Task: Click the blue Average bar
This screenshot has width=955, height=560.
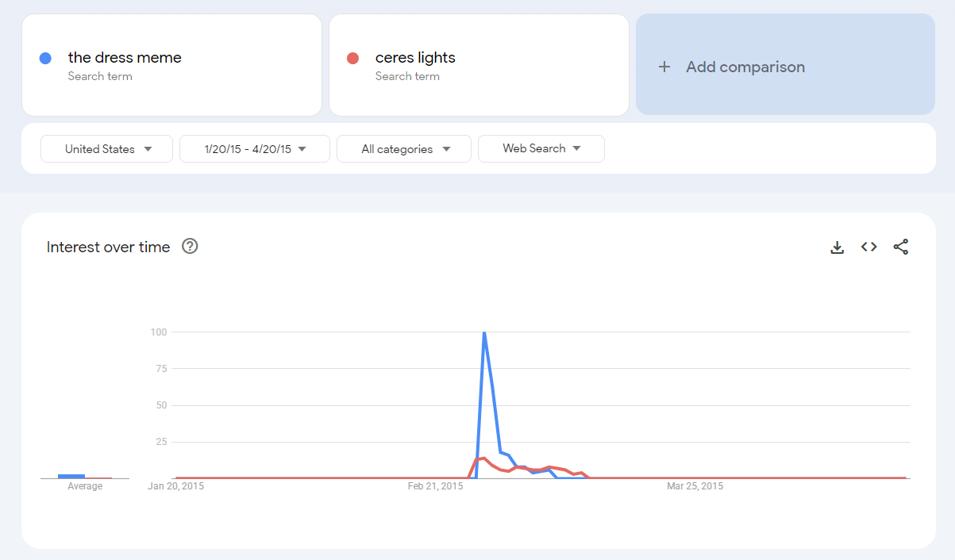Action: coord(71,476)
